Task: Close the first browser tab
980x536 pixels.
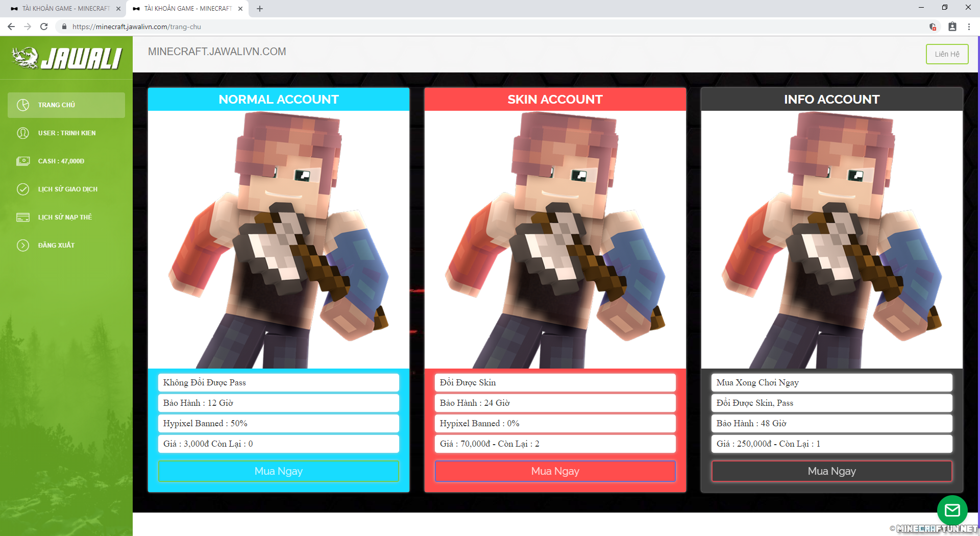Action: coord(118,9)
